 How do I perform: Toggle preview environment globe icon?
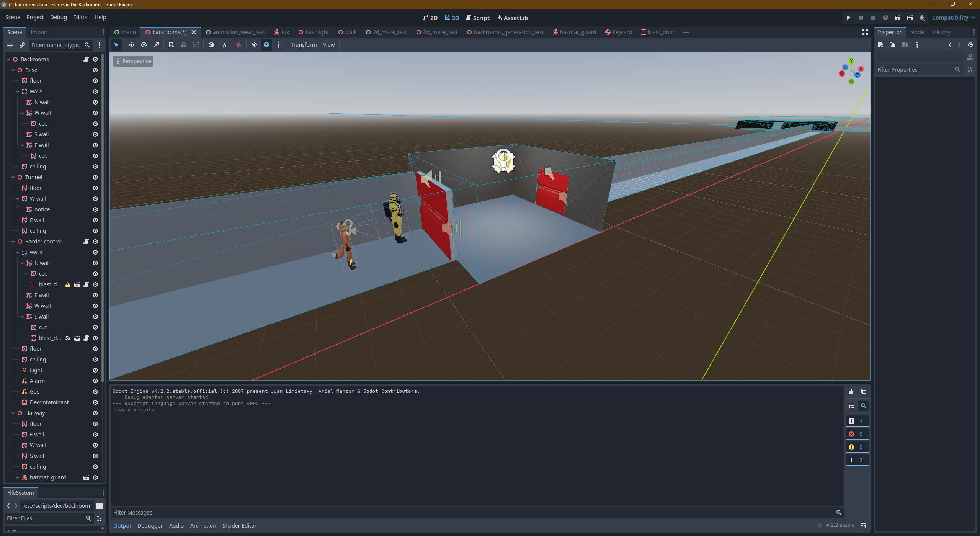pos(266,45)
